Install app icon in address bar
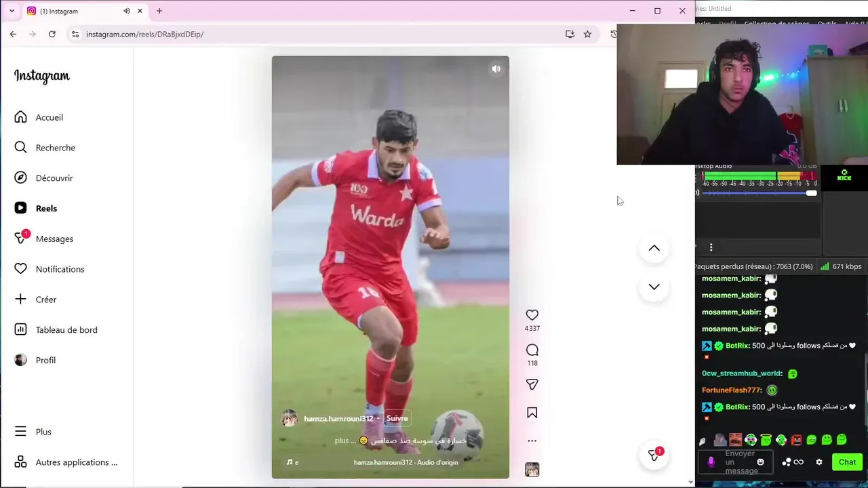Screen dimensions: 868x488 (570, 34)
